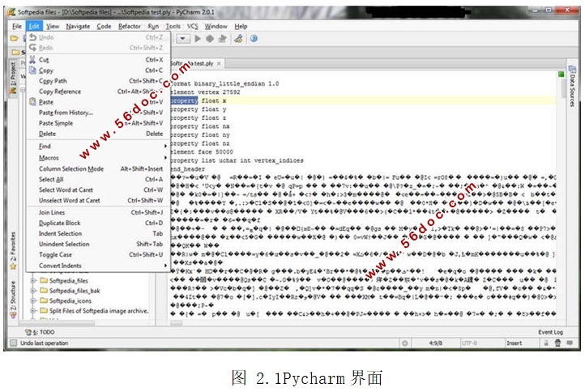Click tool windows toggle at bottom-left corner
Viewport: 585px width, 392px height.
click(14, 343)
